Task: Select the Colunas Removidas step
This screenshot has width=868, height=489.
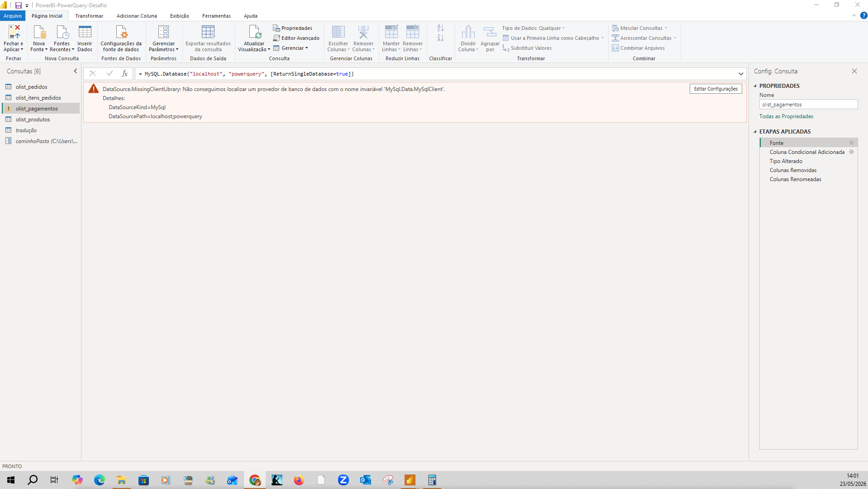Action: pyautogui.click(x=808, y=170)
